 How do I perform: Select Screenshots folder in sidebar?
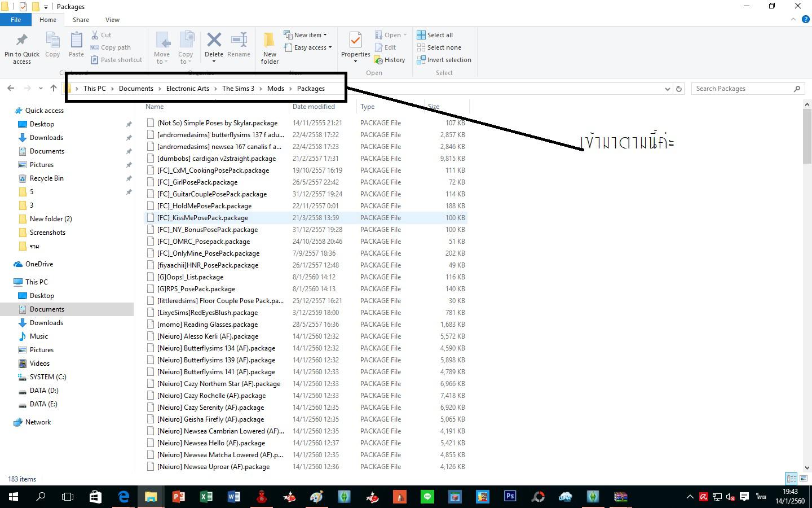47,233
